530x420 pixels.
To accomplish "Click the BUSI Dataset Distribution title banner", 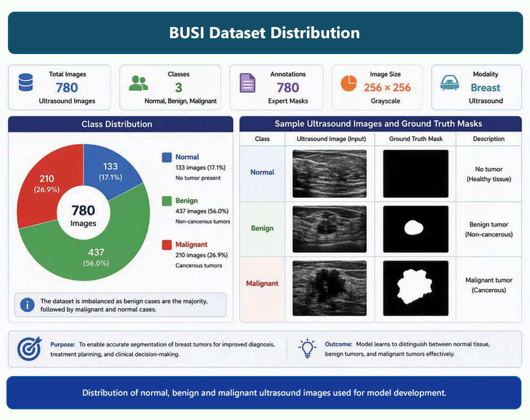I will tap(266, 33).
